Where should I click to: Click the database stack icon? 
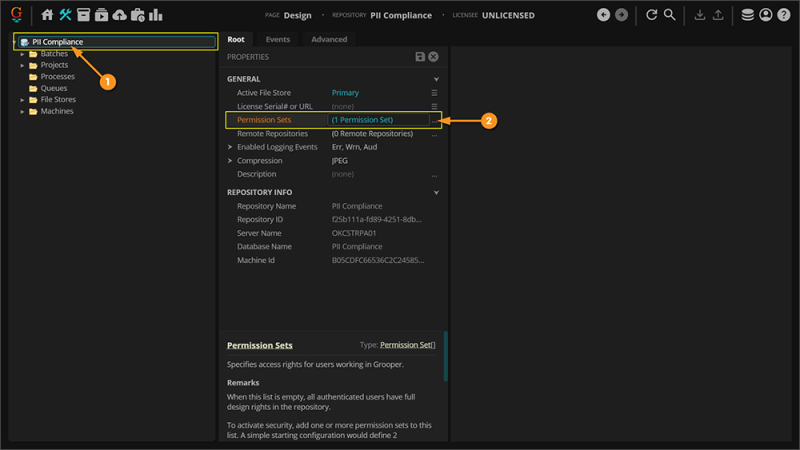click(747, 15)
